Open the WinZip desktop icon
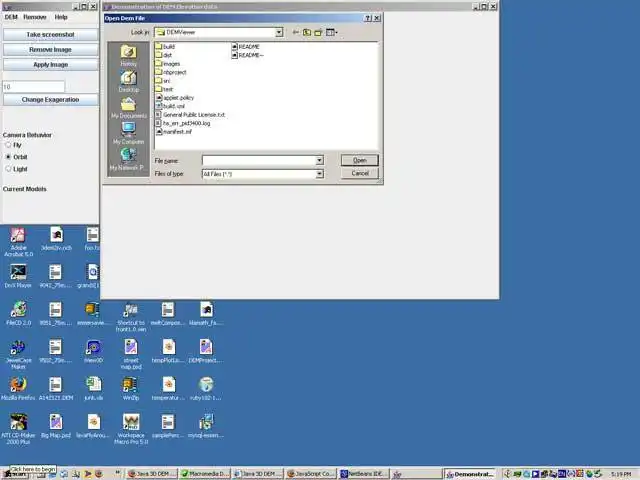640x480 pixels. (131, 389)
